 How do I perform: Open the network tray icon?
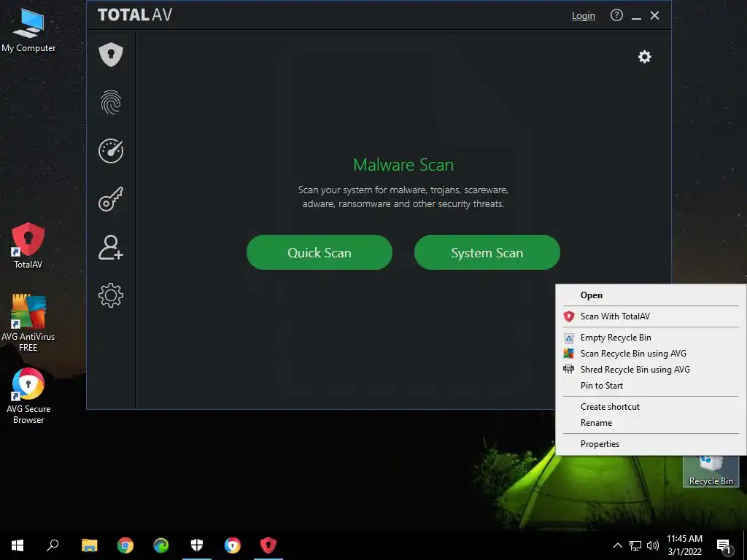tap(635, 545)
